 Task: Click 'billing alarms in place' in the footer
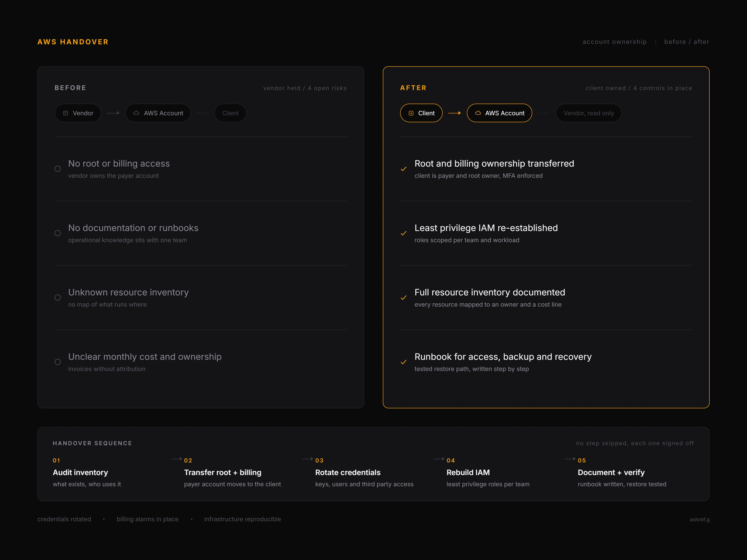tap(148, 519)
